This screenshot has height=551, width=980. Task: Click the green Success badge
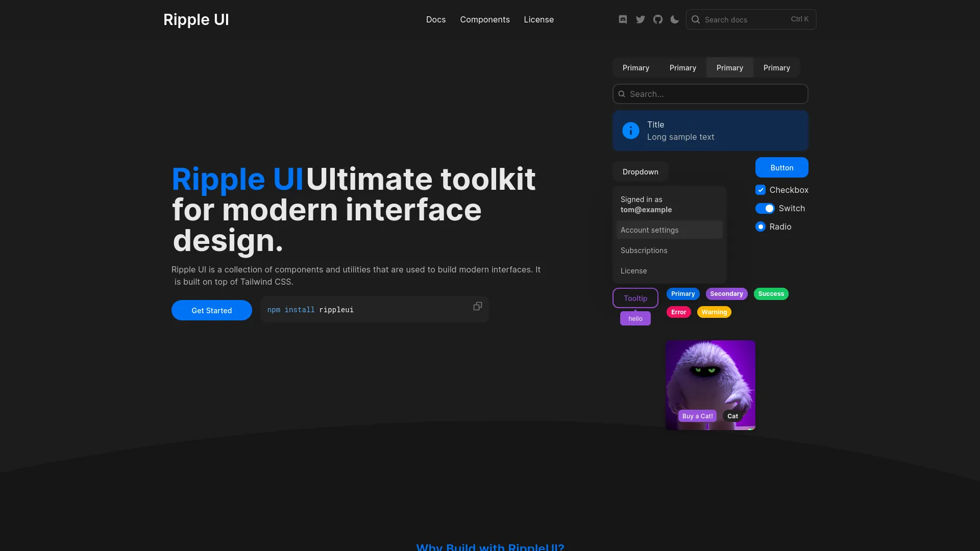click(x=771, y=294)
